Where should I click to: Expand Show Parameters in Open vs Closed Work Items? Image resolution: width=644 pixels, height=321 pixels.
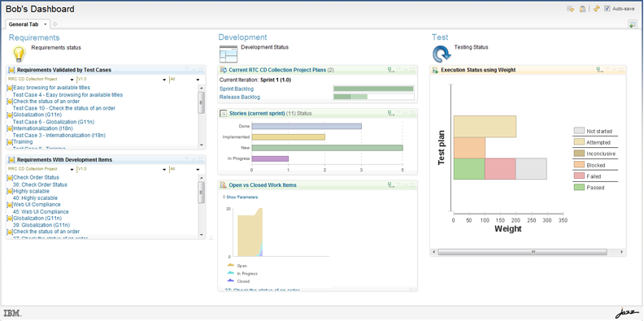[x=240, y=197]
